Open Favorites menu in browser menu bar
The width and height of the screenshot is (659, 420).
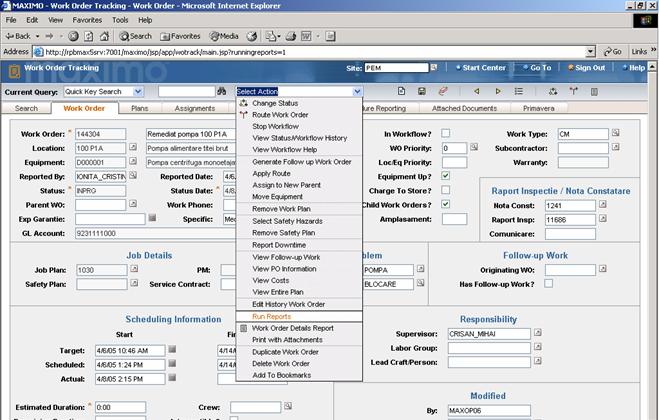(x=87, y=20)
